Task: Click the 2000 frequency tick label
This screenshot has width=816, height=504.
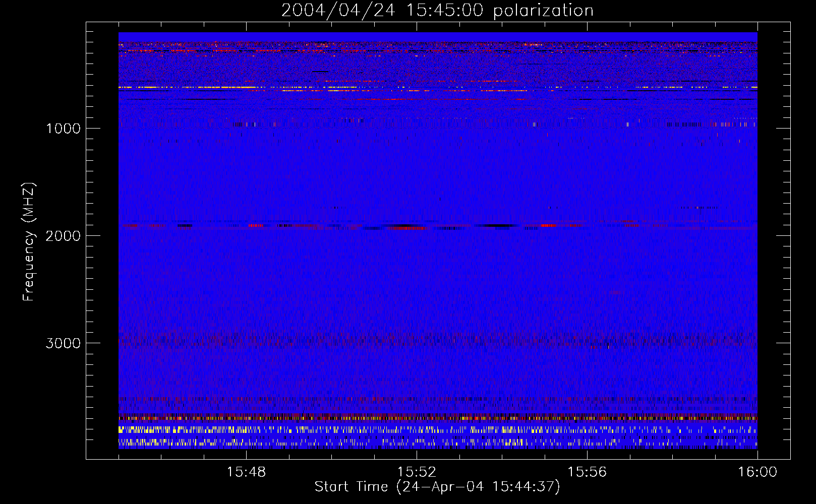Action: point(63,236)
